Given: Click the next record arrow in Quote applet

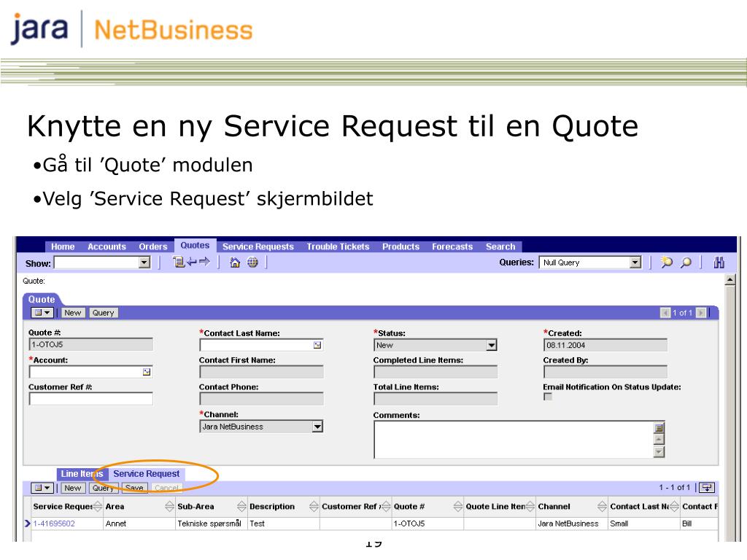Looking at the screenshot, I should point(701,313).
